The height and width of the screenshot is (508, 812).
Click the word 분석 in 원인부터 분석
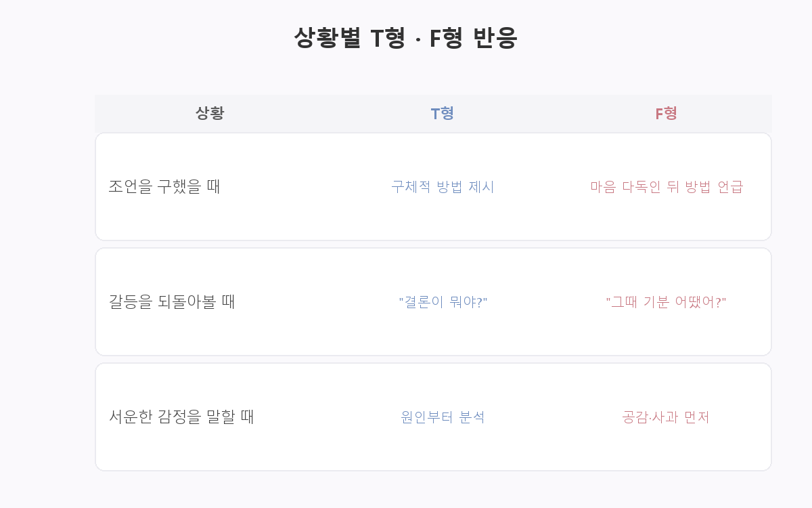tap(472, 417)
